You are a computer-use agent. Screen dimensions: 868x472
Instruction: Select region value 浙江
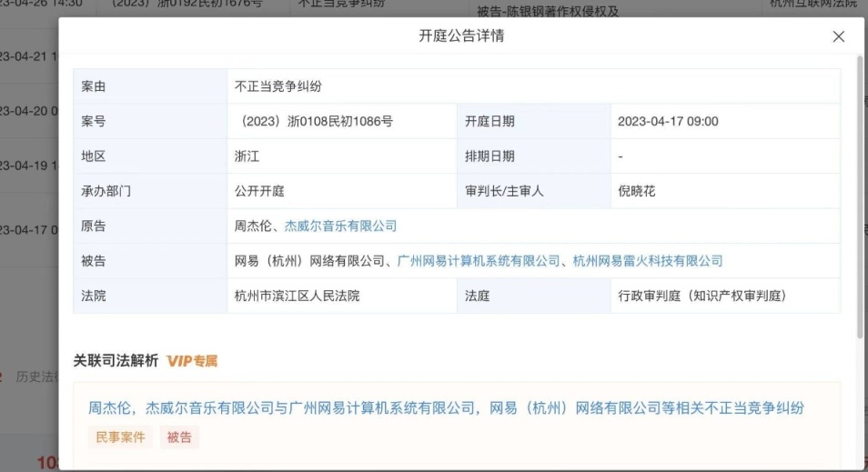(x=247, y=156)
